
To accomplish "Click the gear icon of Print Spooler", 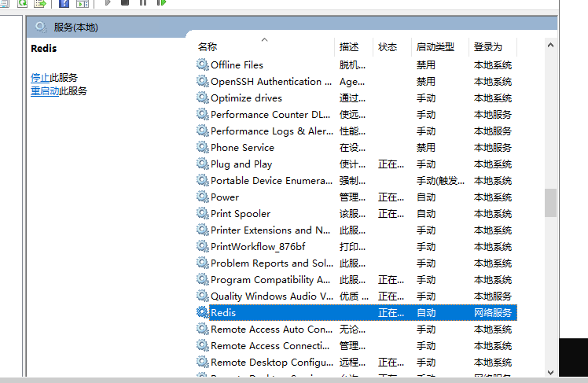I will [x=203, y=213].
